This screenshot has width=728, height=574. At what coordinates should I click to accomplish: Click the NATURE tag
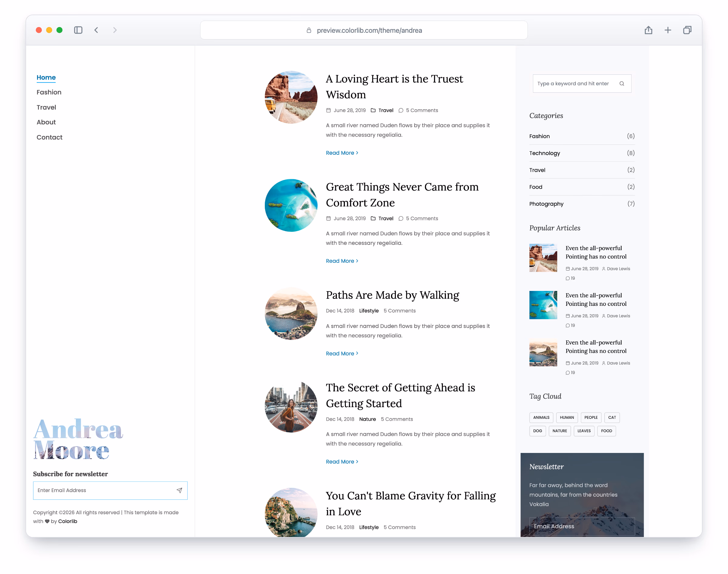point(559,431)
